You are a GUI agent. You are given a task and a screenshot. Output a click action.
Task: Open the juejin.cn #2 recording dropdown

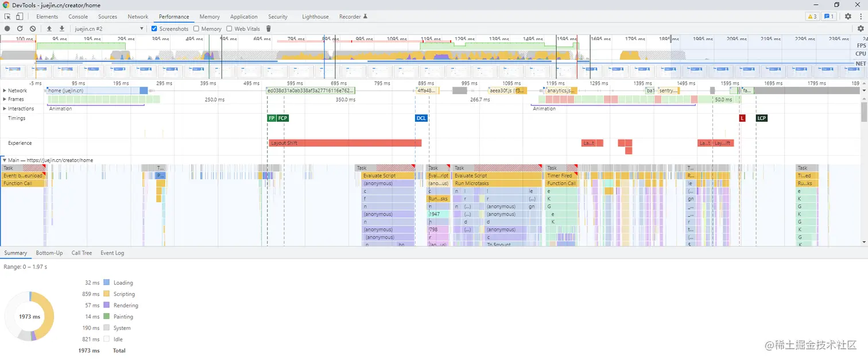[109, 28]
